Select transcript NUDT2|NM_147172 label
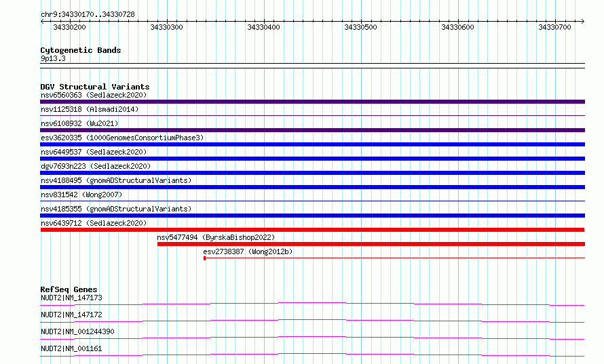Screen dimensions: 604x364 click(72, 315)
